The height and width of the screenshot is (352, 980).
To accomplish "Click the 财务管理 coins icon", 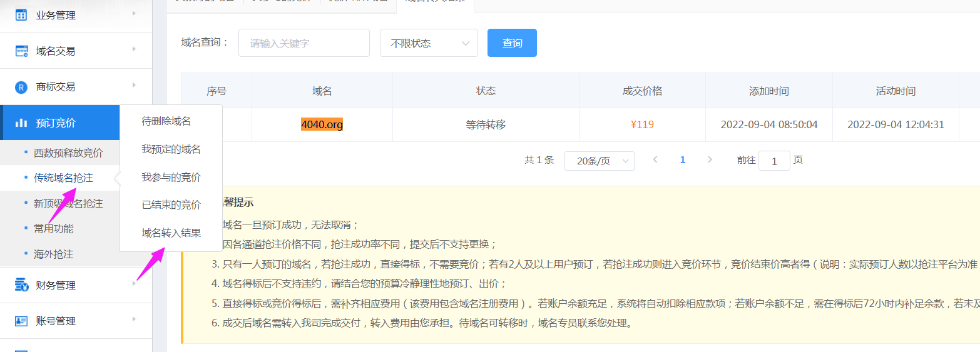I will click(21, 286).
